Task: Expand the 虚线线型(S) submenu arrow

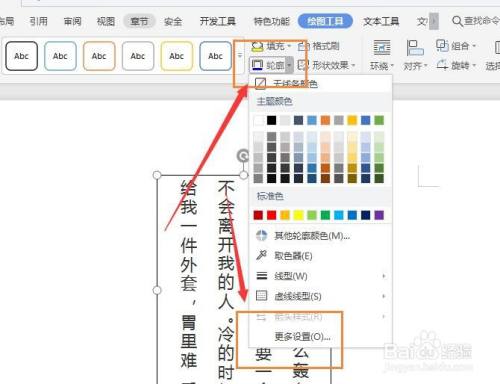Action: 384,296
